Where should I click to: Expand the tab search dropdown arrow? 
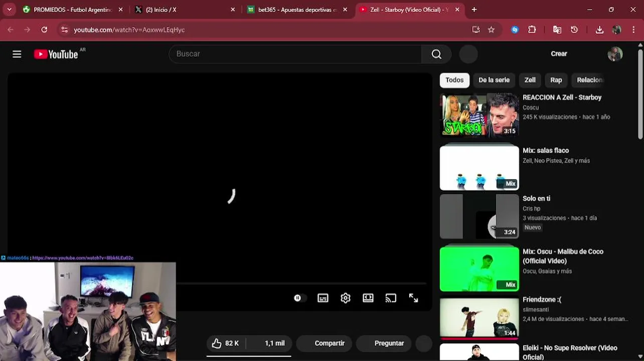click(9, 10)
